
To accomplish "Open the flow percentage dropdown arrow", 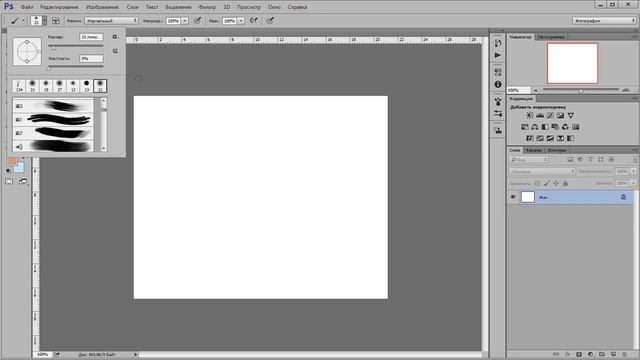I will (241, 20).
